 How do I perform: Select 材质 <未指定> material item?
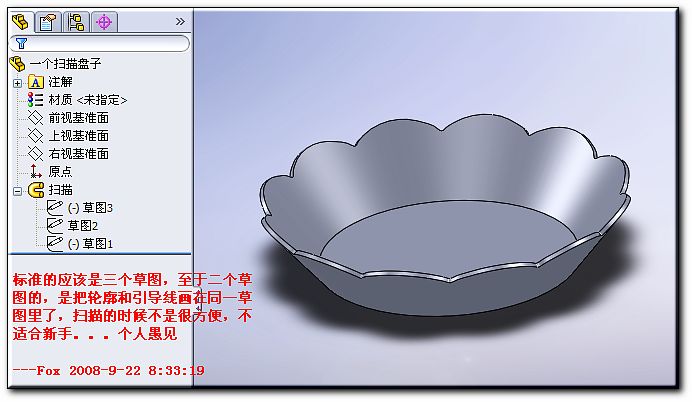coord(87,100)
